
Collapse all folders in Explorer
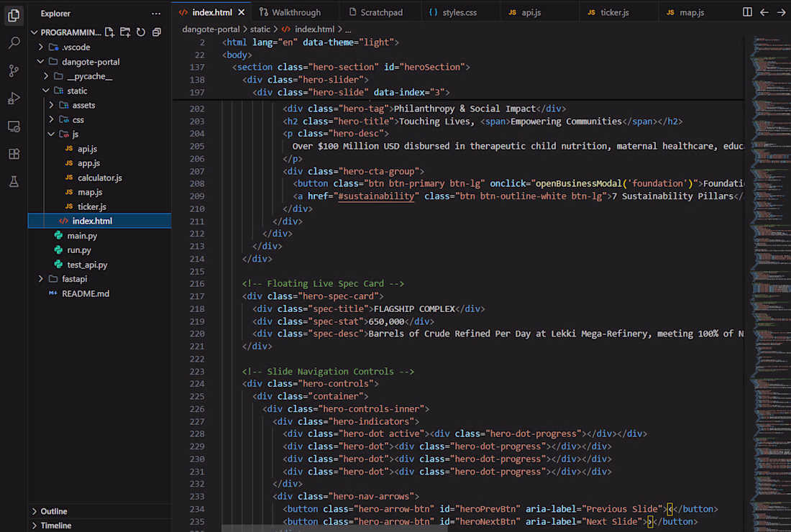156,32
